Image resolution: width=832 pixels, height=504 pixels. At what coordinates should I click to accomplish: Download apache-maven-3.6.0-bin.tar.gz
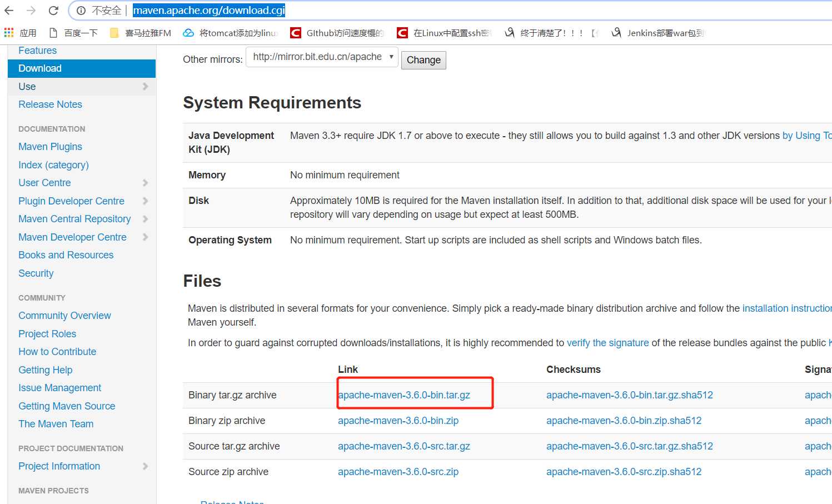(x=404, y=395)
